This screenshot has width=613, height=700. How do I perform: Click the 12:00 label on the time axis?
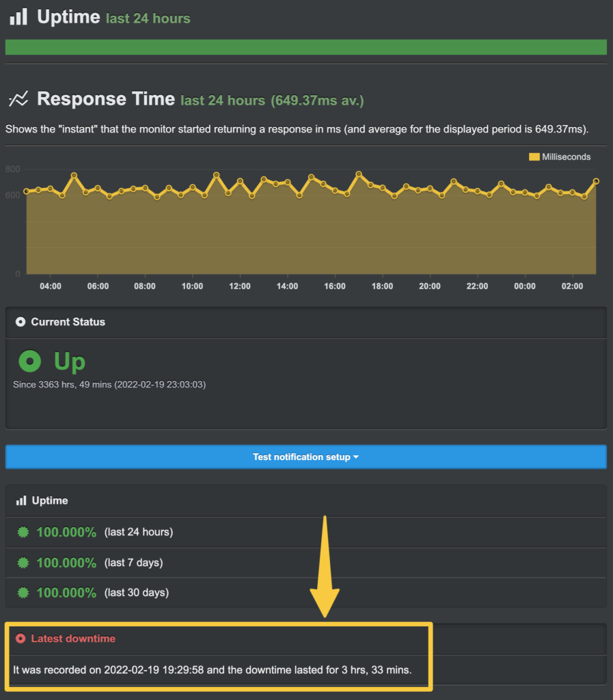(x=240, y=286)
